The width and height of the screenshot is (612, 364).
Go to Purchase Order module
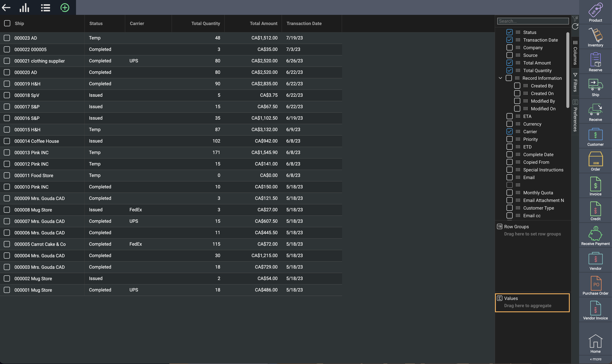click(x=595, y=285)
